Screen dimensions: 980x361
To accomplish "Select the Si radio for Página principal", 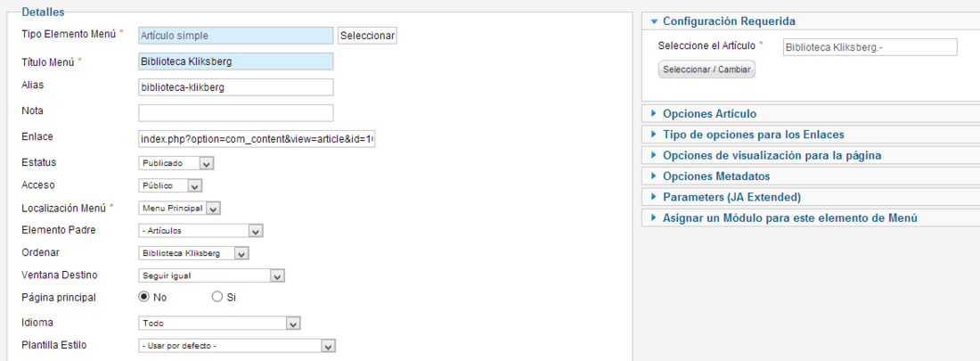I will [217, 297].
